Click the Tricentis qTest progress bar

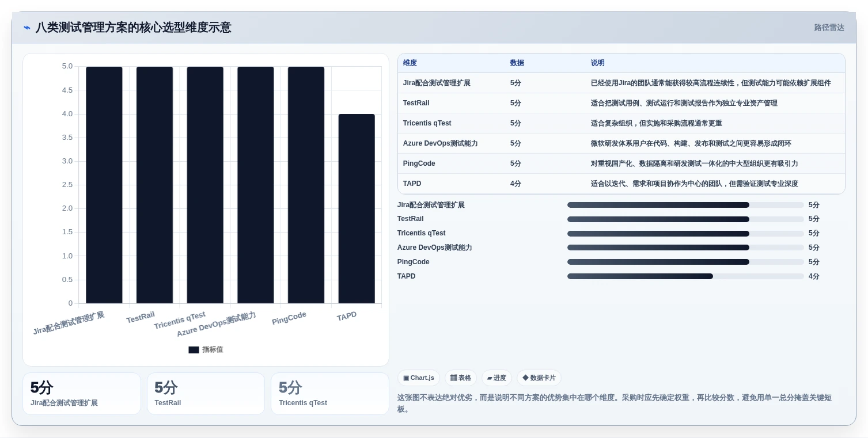point(685,234)
